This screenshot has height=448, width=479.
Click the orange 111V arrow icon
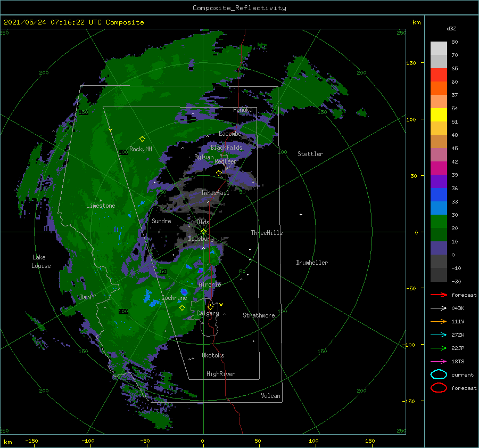point(439,321)
